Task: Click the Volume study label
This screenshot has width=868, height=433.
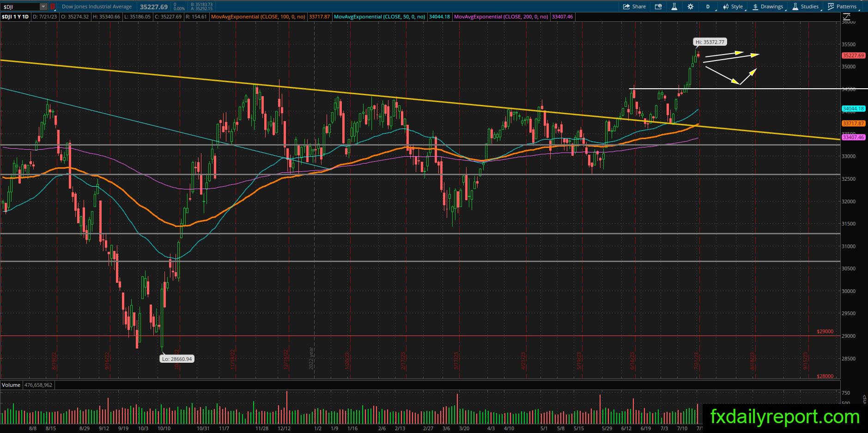Action: [11, 385]
